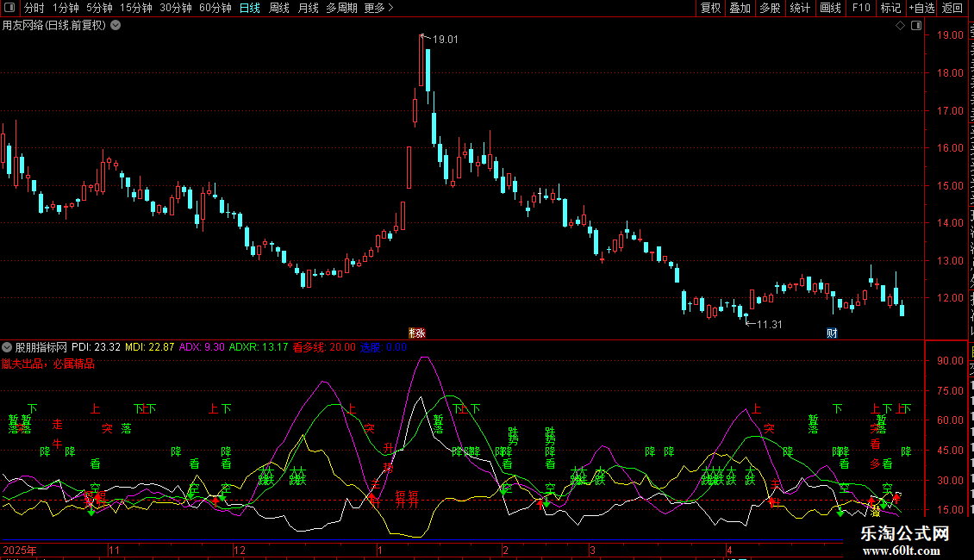Open the 用友网络 chart settings dropdown arrow
This screenshot has height=560, width=974.
[x=116, y=26]
